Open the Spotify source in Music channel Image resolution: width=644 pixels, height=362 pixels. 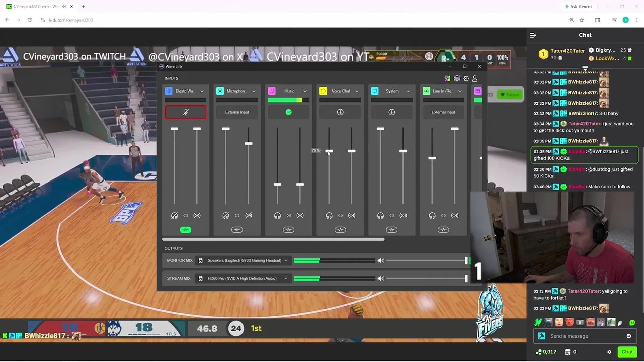(288, 112)
